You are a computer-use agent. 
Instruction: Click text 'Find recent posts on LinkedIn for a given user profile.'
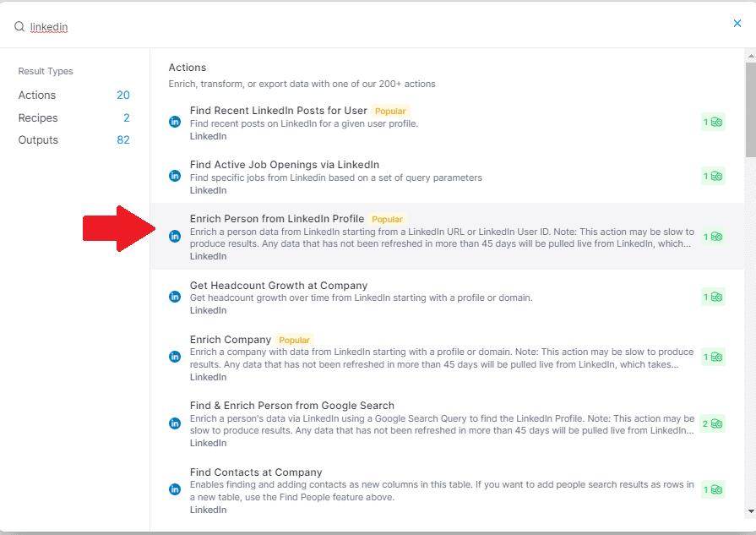pos(304,123)
